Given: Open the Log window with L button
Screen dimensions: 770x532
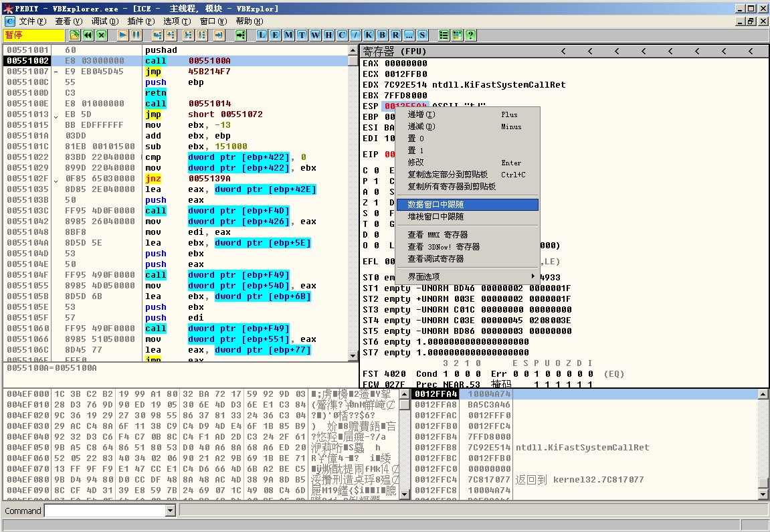Looking at the screenshot, I should pos(262,35).
